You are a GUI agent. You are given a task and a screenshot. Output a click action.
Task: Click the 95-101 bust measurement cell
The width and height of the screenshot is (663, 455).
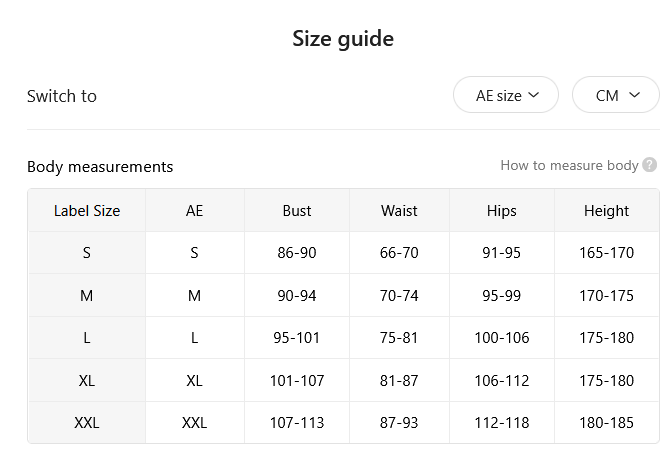pos(297,337)
